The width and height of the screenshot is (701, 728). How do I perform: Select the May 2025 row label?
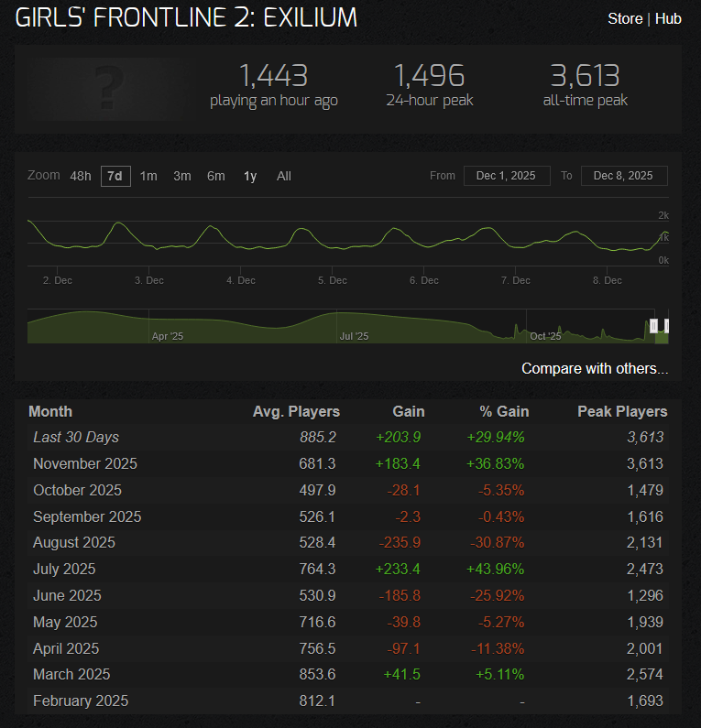[65, 622]
